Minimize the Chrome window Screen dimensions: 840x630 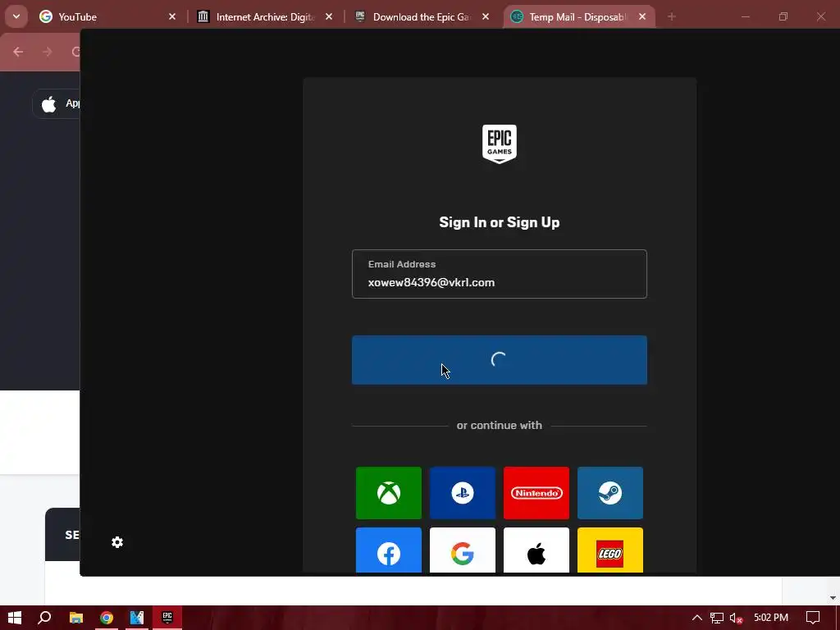[745, 16]
